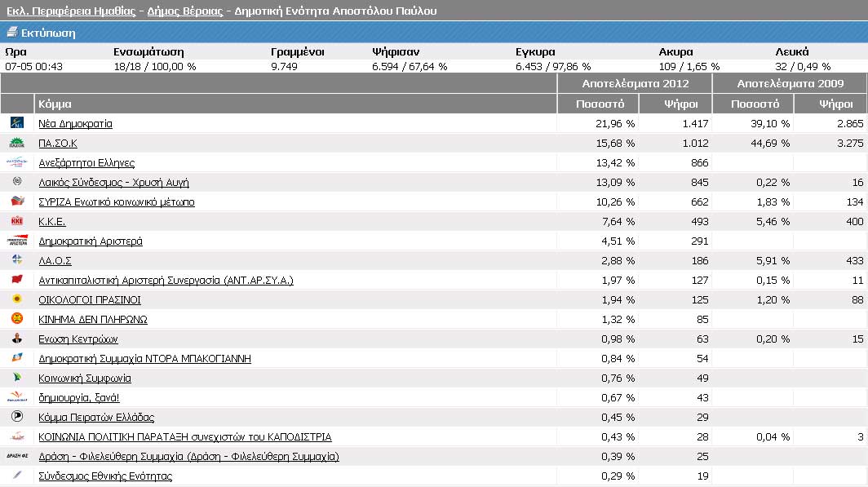Click the Σύνδεσμος Εθνικής Ενότητας logo icon
Viewport: 868px width, 487px height.
(17, 476)
